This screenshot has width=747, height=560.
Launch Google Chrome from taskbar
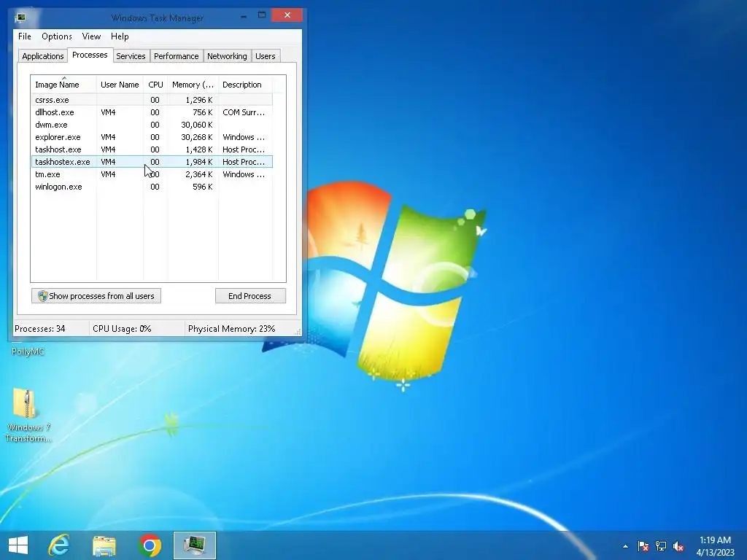(x=150, y=545)
